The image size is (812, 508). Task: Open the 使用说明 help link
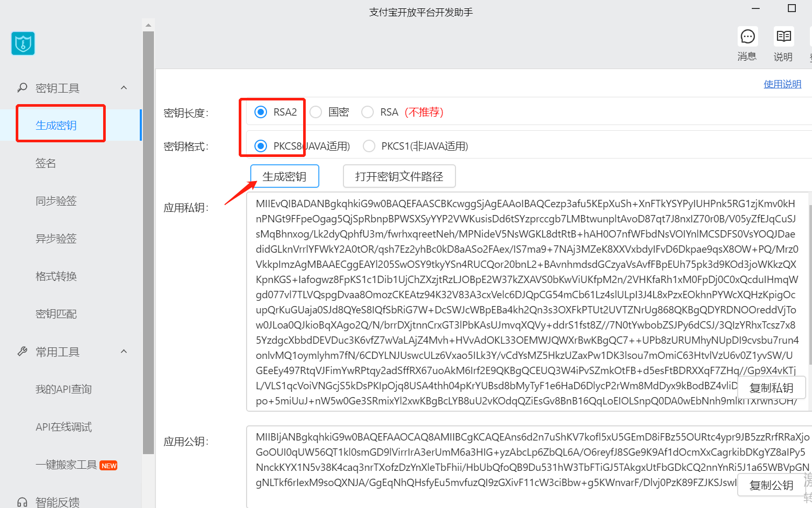[782, 84]
